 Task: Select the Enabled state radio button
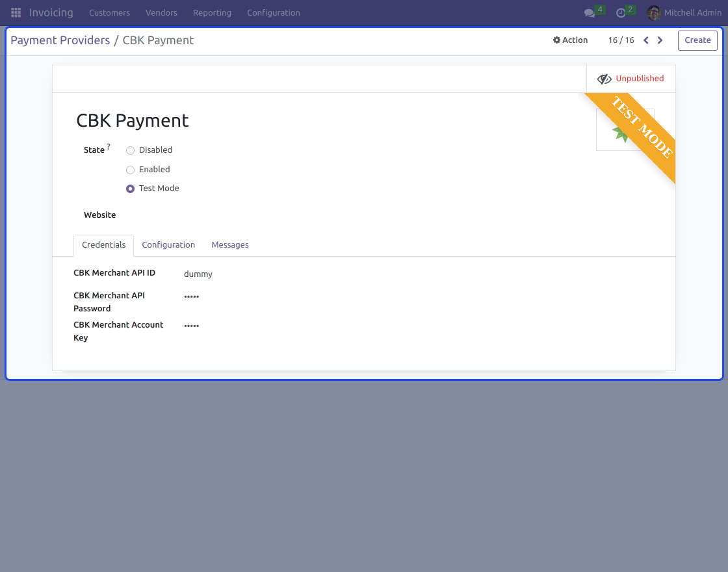tap(130, 169)
